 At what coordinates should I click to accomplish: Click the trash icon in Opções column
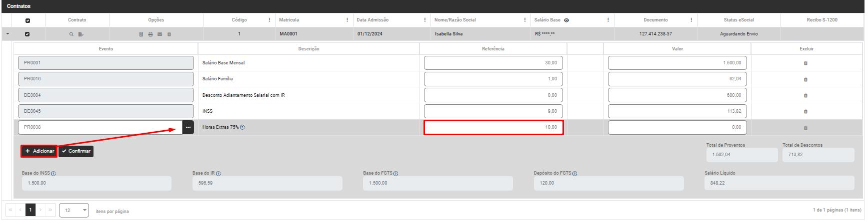pyautogui.click(x=169, y=34)
